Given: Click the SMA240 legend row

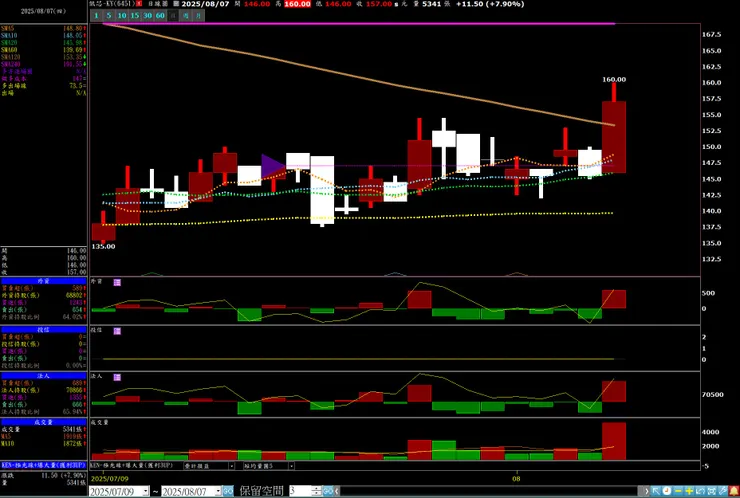Looking at the screenshot, I should 43,64.
